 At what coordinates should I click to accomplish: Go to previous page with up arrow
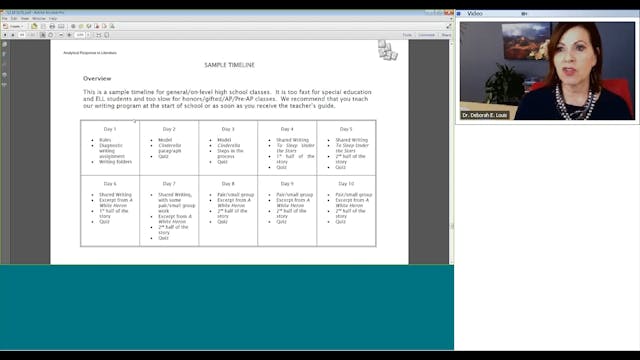pos(5,35)
